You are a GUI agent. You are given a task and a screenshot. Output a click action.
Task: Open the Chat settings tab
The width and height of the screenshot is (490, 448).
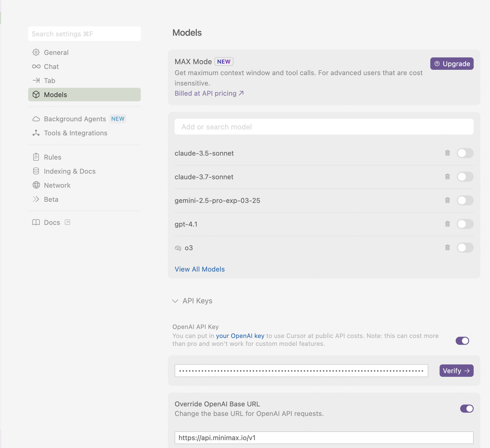[51, 67]
